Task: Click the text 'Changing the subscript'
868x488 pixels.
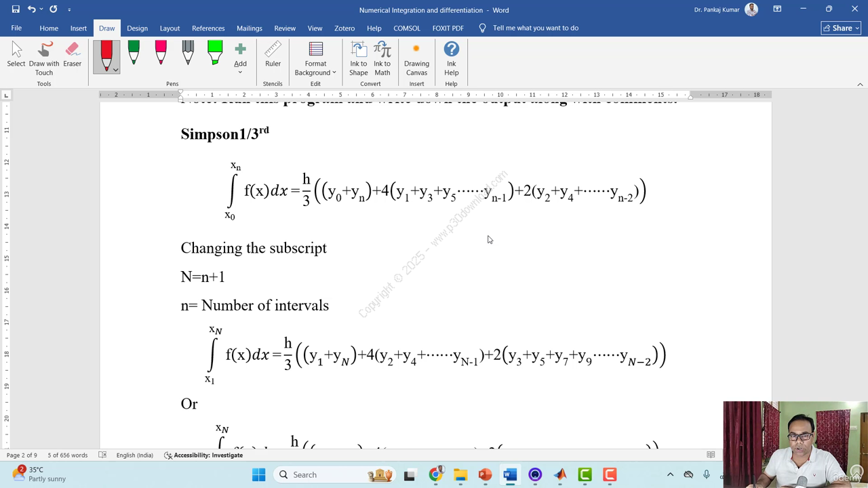Action: (x=254, y=248)
